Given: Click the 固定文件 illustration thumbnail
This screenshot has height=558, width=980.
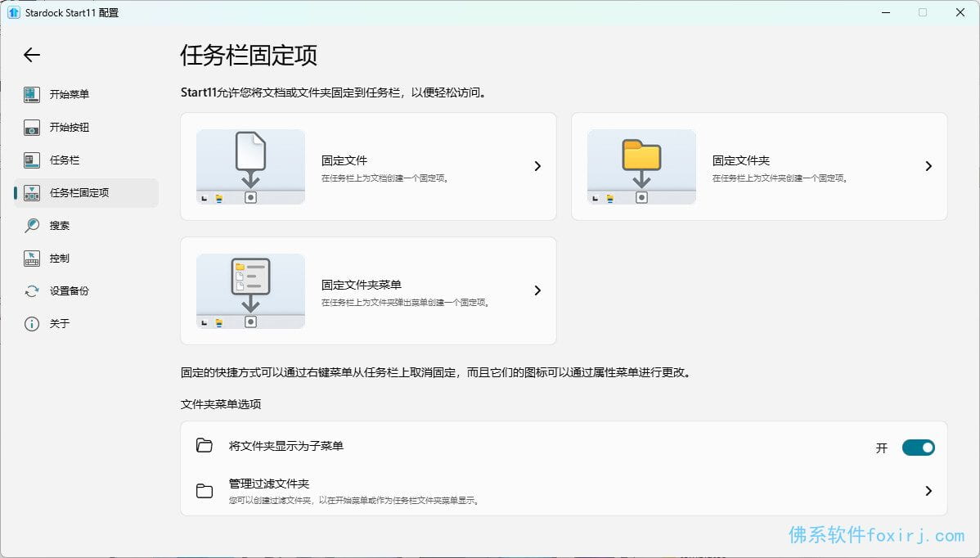Looking at the screenshot, I should (250, 167).
